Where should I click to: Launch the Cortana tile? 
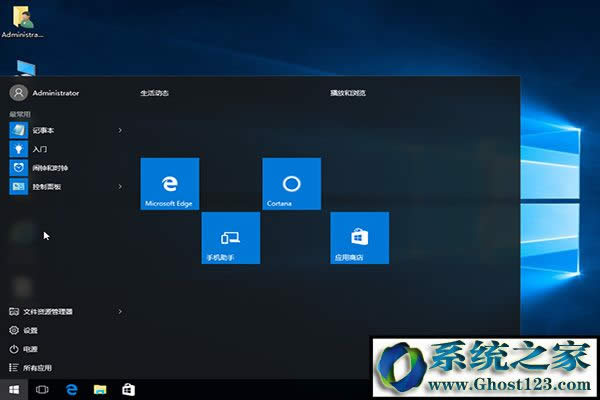(291, 183)
